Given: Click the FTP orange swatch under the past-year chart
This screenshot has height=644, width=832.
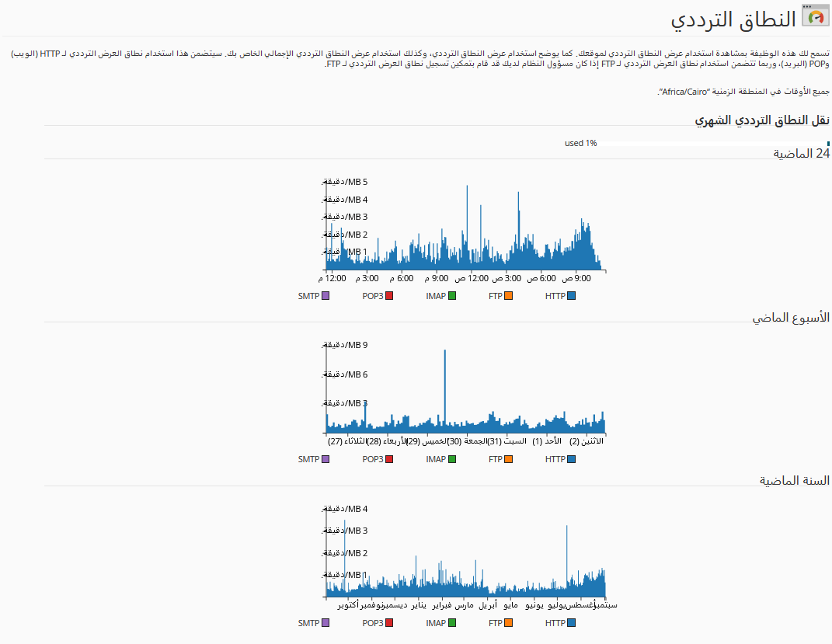Looking at the screenshot, I should pos(509,623).
